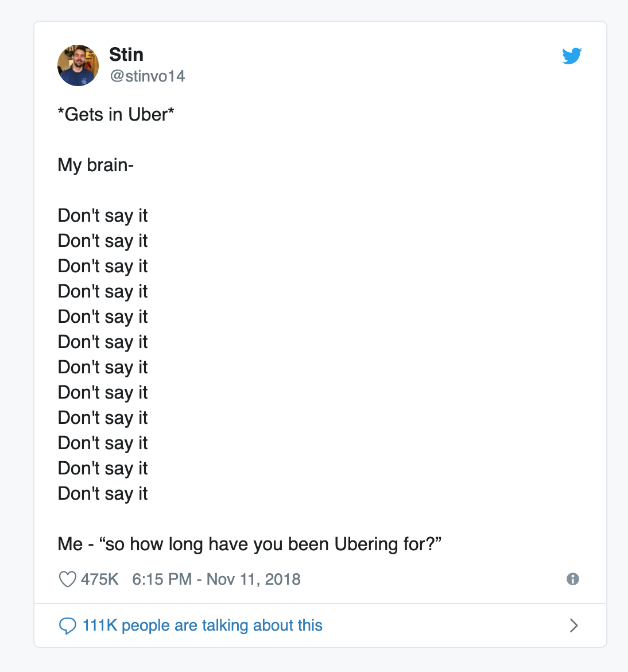Open Stin's profile picture
The width and height of the screenshot is (628, 672).
point(78,65)
